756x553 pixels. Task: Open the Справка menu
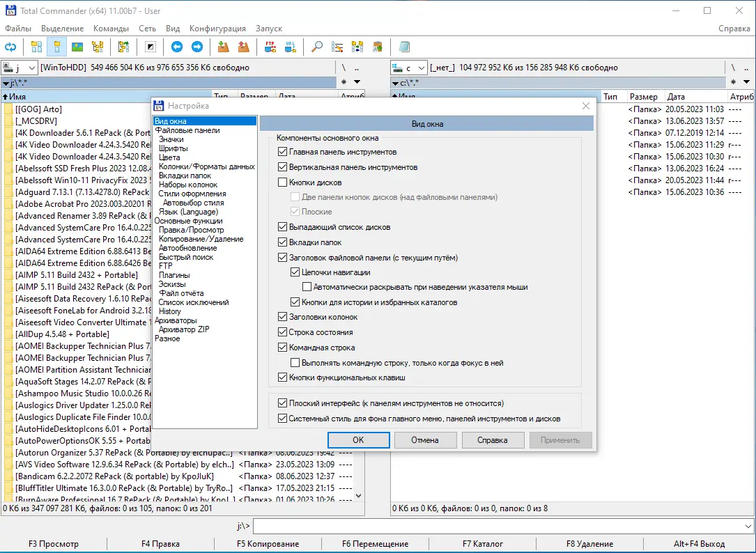pos(734,29)
